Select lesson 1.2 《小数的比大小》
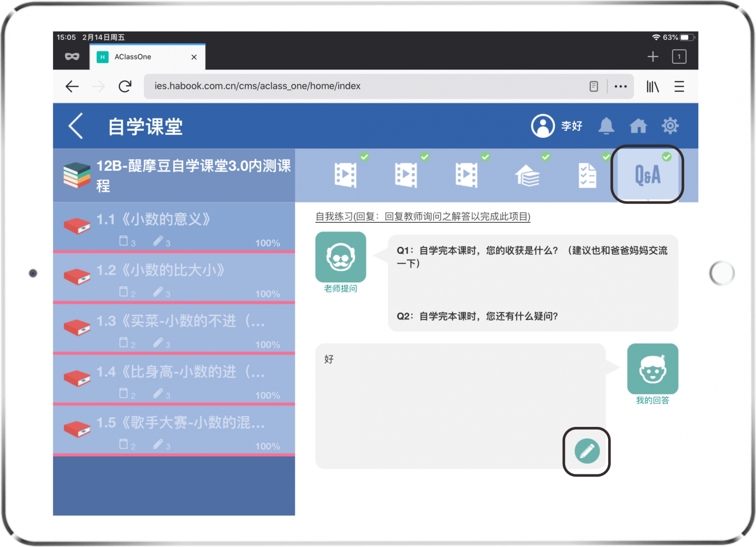 (x=174, y=278)
